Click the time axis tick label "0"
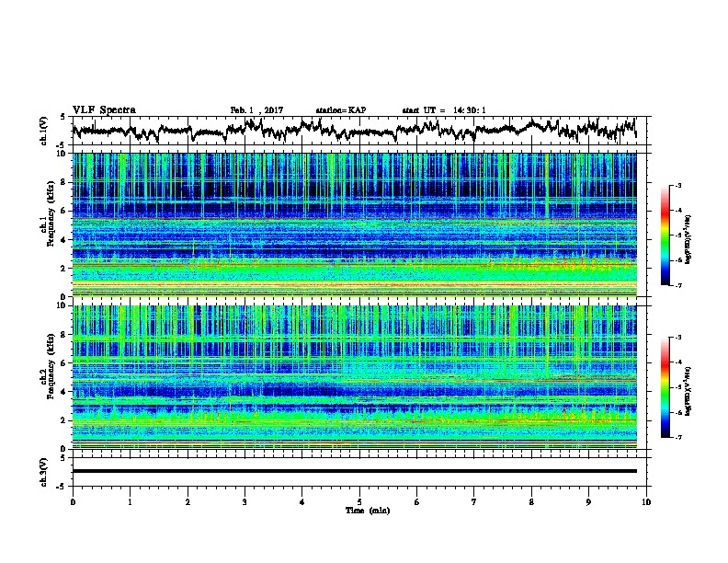The height and width of the screenshot is (563, 728). click(x=73, y=502)
